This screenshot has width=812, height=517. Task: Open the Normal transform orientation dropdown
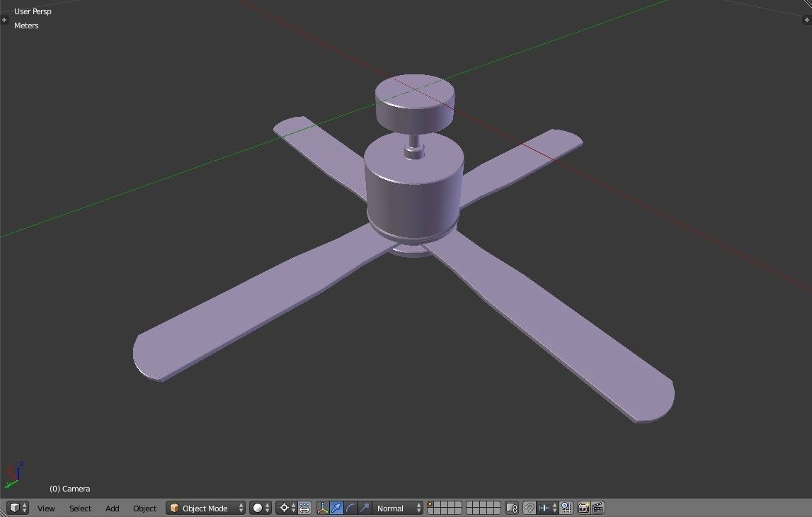pyautogui.click(x=398, y=508)
